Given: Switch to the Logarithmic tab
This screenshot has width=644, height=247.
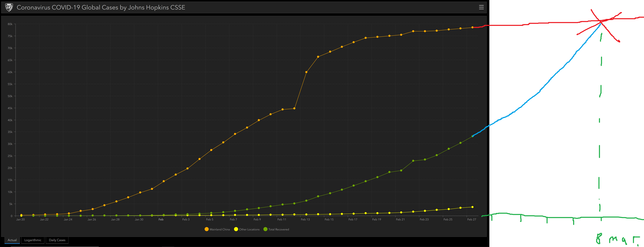Looking at the screenshot, I should click(33, 240).
